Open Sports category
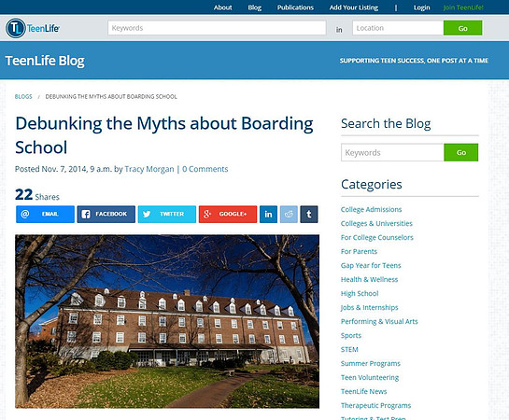Viewport: 509px width, 420px height. point(351,335)
